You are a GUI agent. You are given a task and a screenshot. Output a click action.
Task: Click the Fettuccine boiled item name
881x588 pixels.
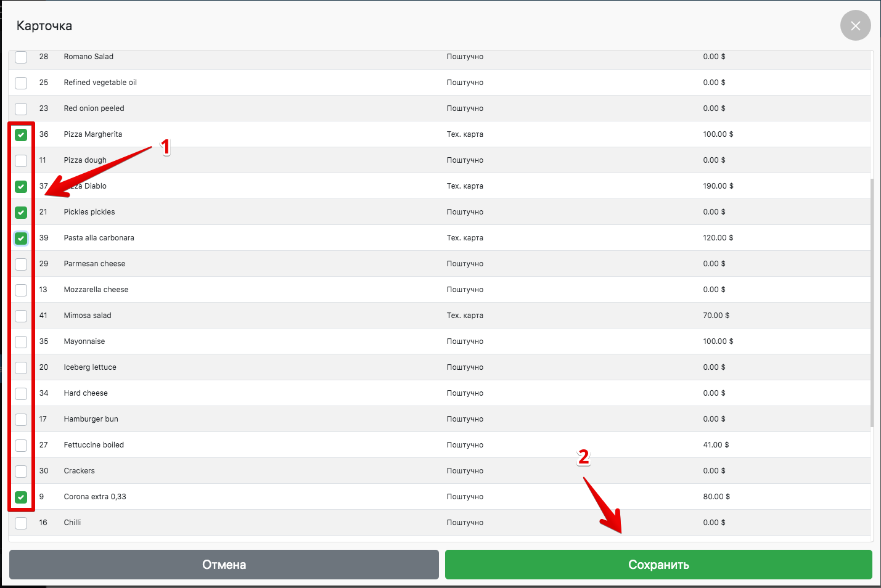tap(94, 445)
